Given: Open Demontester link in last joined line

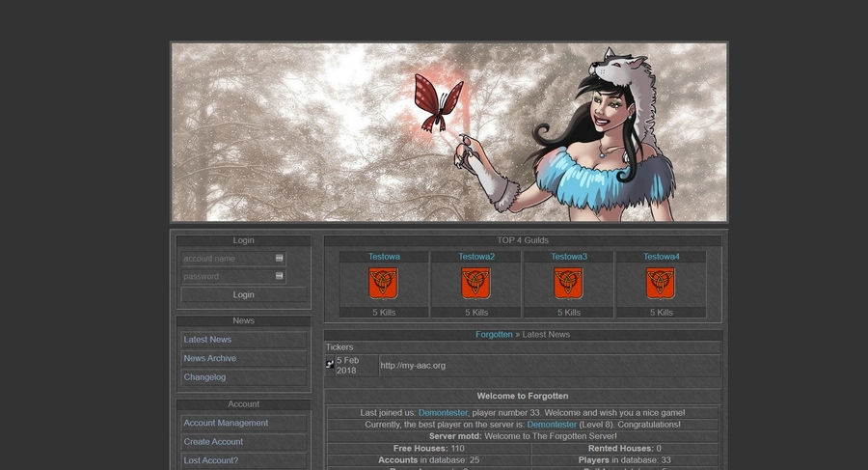Looking at the screenshot, I should click(443, 412).
